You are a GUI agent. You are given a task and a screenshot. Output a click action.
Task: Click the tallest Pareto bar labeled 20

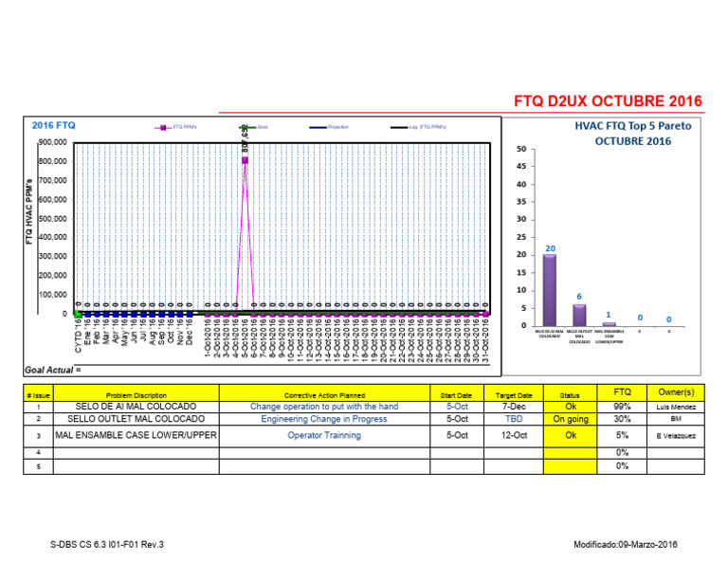550,290
